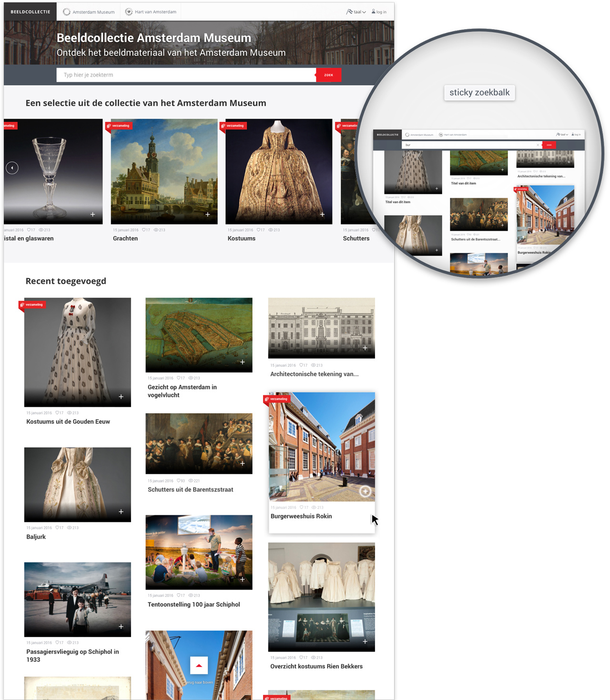Click the red ZOEK search button

[x=329, y=75]
